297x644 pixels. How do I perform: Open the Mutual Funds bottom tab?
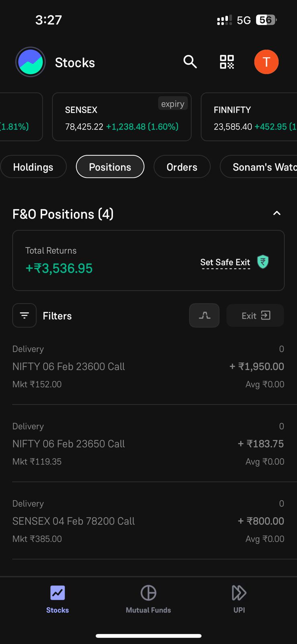coord(148,599)
